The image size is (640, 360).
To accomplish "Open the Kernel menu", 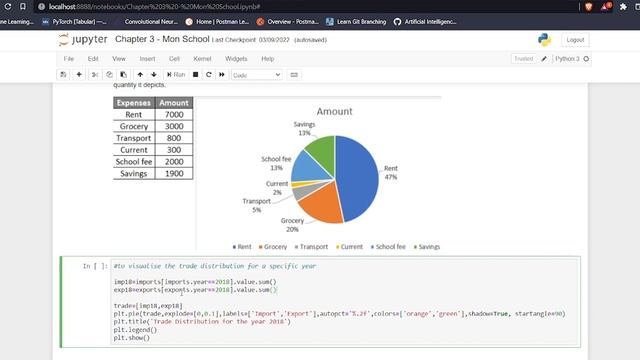I will 202,59.
